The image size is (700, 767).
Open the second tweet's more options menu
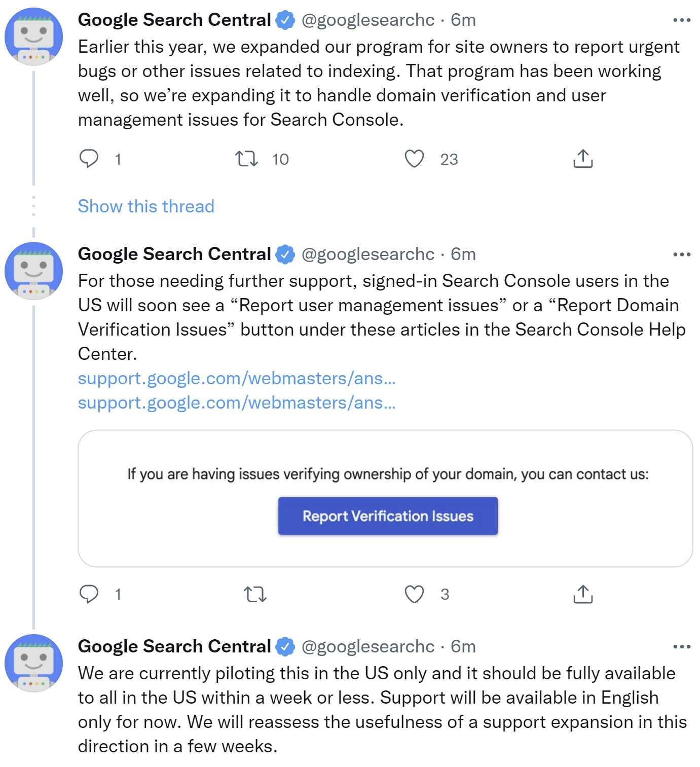[681, 253]
